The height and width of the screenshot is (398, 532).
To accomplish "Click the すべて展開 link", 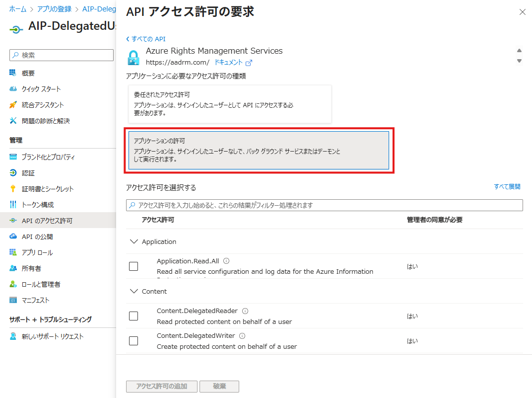I will pos(507,186).
